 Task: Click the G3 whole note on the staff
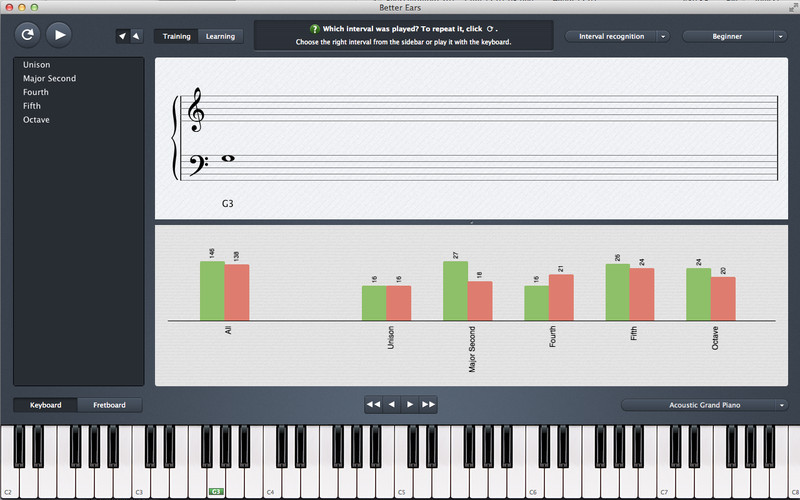click(228, 158)
